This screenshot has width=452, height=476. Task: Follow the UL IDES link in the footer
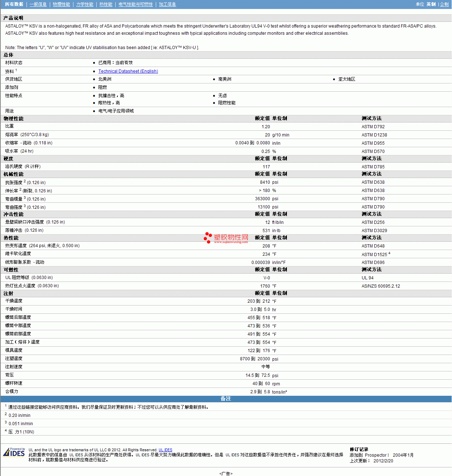coord(165,450)
